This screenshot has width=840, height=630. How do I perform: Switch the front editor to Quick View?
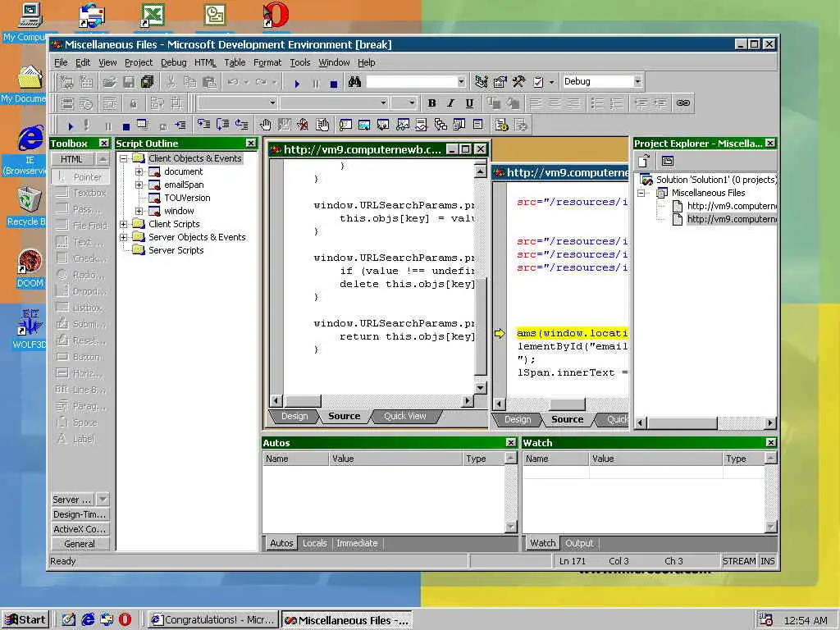pyautogui.click(x=405, y=416)
